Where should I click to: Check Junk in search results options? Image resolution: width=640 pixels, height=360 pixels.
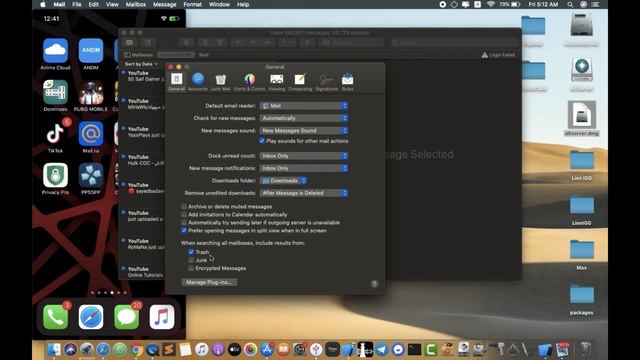(x=191, y=260)
